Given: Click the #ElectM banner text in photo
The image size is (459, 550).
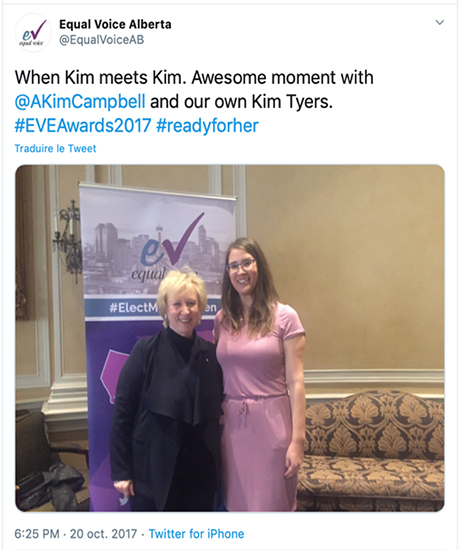Looking at the screenshot, I should coord(133,308).
